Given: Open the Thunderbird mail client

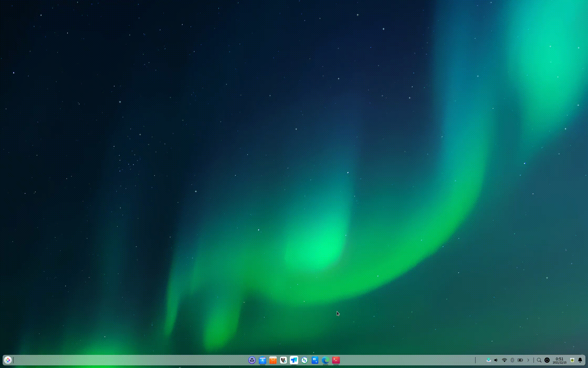Looking at the screenshot, I should tap(283, 360).
